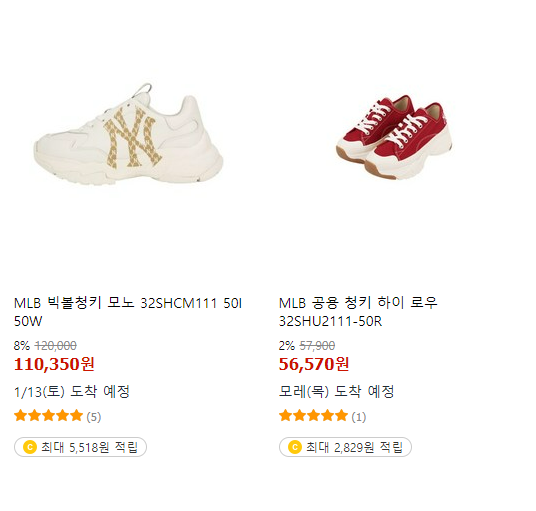Open MLB 빅볼청키 모노 32SHCM111 product title
The image size is (536, 511).
tap(128, 312)
